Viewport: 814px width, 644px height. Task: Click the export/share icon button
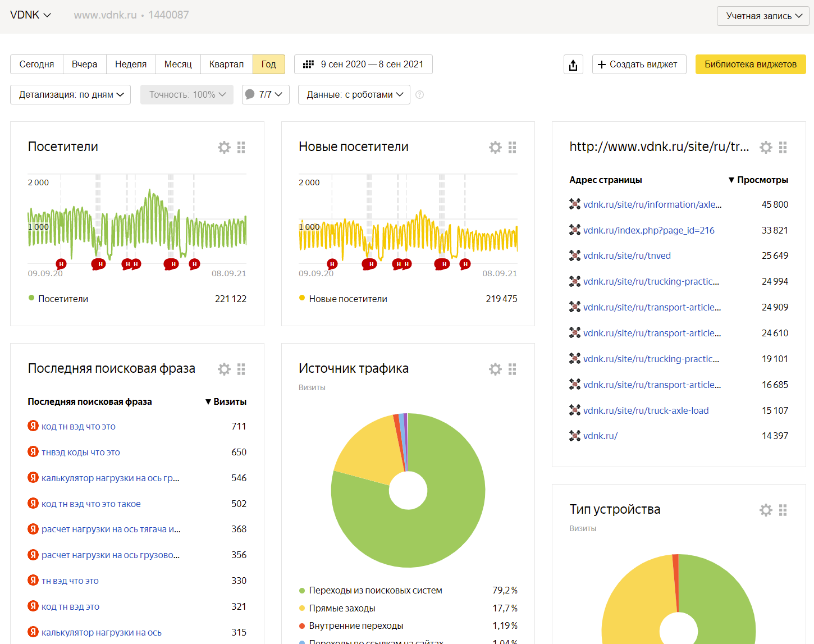[573, 65]
